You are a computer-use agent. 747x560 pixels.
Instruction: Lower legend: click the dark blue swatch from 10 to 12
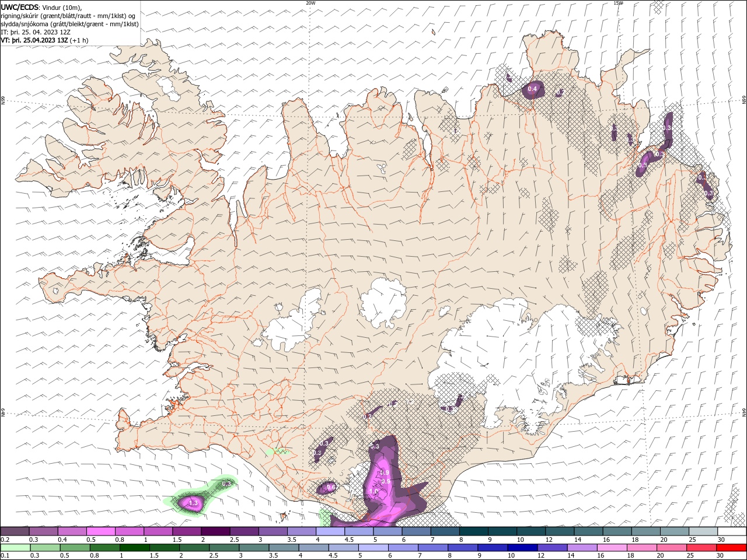coord(522,548)
